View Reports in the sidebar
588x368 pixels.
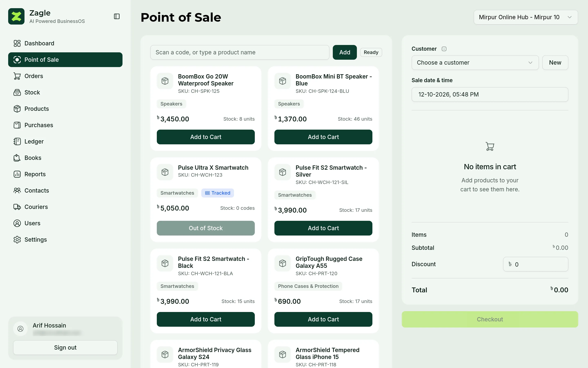[65, 174]
